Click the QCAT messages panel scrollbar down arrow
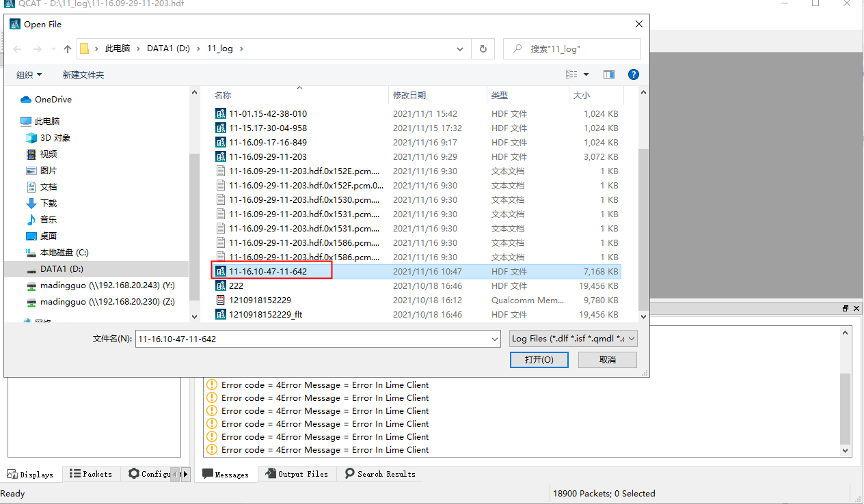Screen dimensions: 864x504 (846, 451)
